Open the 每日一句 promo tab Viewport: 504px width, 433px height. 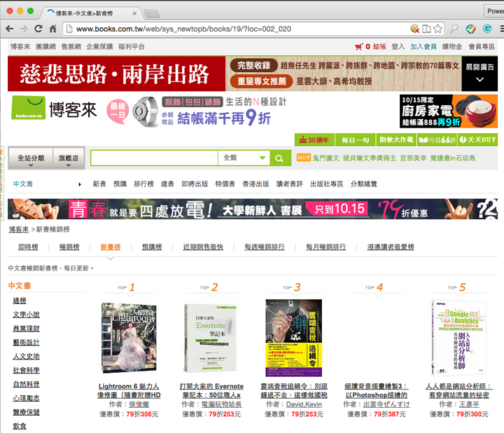pos(355,139)
